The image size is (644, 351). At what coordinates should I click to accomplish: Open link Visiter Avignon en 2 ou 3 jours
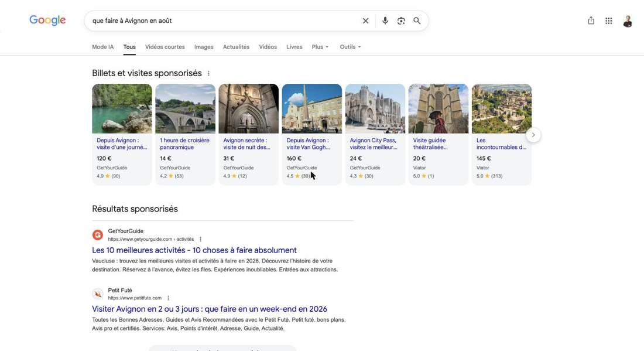(x=210, y=309)
